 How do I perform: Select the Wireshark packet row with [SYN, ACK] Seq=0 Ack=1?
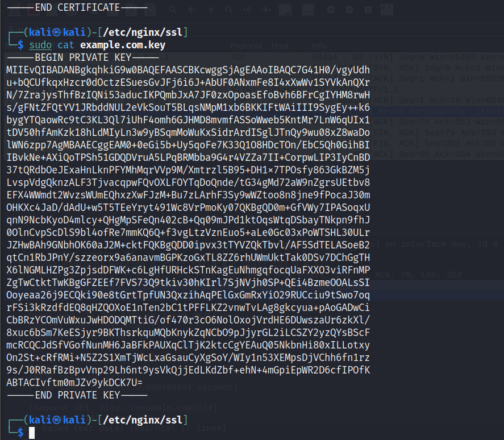[x=255, y=68]
